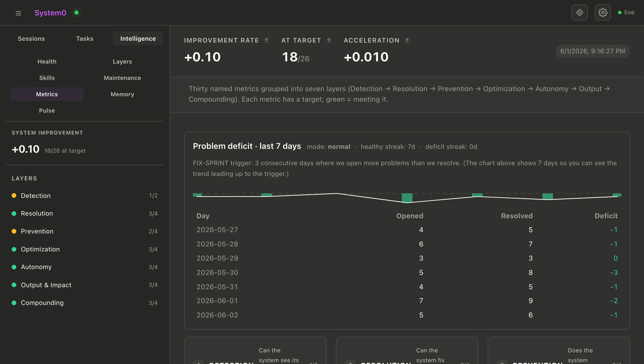This screenshot has width=644, height=364.
Task: Click the tallest green bar in deficit chart
Action: [407, 198]
